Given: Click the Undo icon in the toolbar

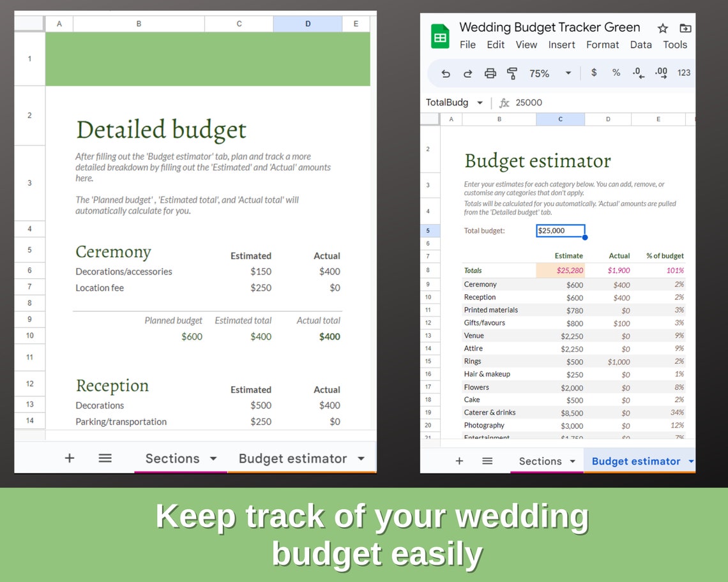Looking at the screenshot, I should pos(446,73).
